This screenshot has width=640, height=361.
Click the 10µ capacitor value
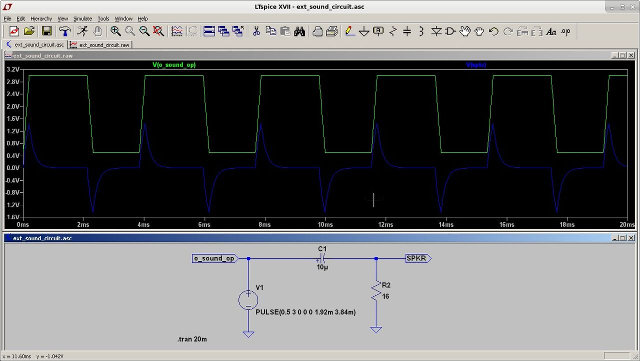pos(322,267)
